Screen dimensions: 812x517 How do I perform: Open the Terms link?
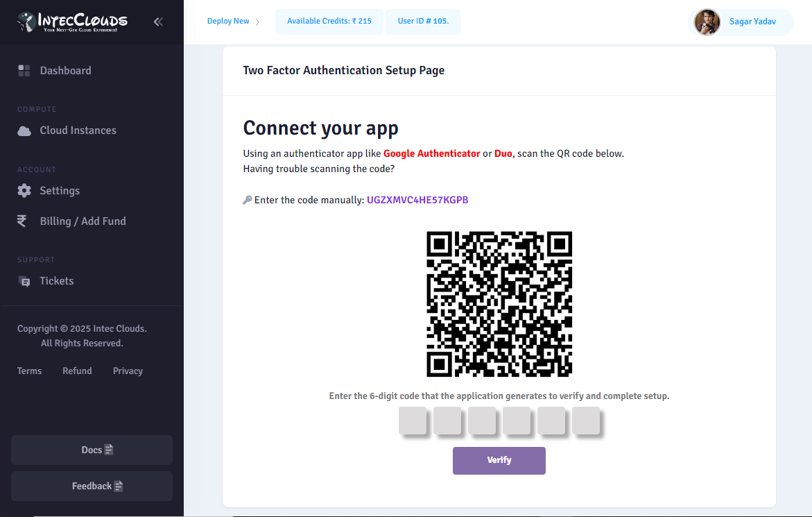[29, 371]
